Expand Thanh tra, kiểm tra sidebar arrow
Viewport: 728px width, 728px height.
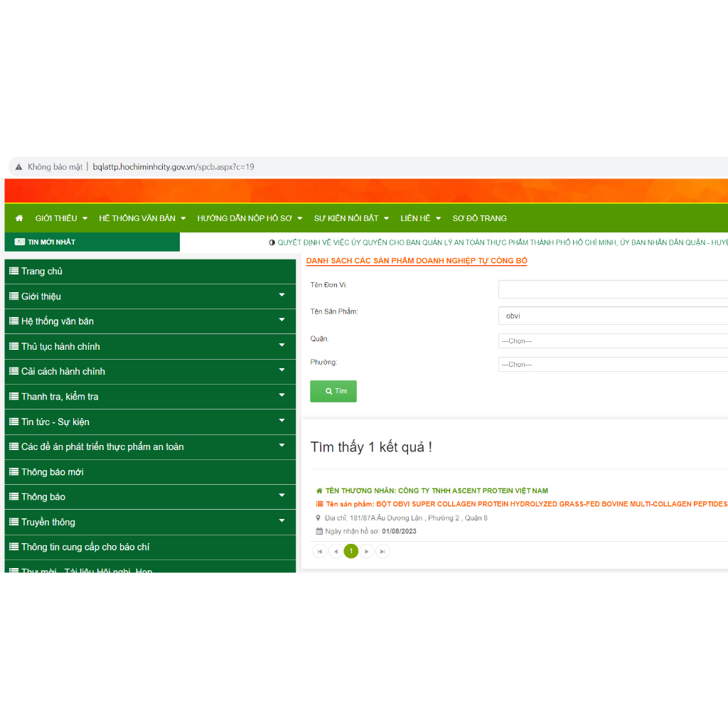pos(282,395)
